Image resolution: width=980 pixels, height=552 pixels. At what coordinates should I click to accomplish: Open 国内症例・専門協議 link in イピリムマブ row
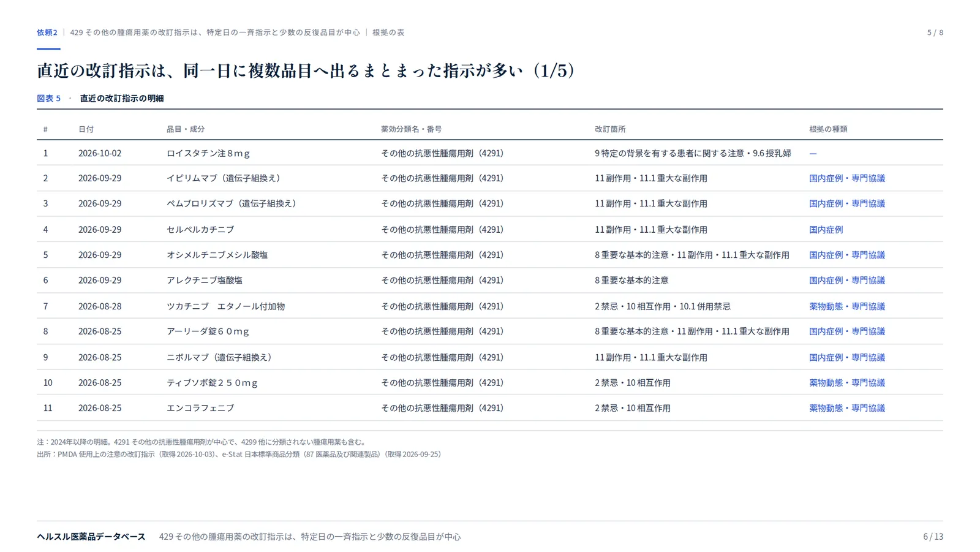(x=847, y=178)
